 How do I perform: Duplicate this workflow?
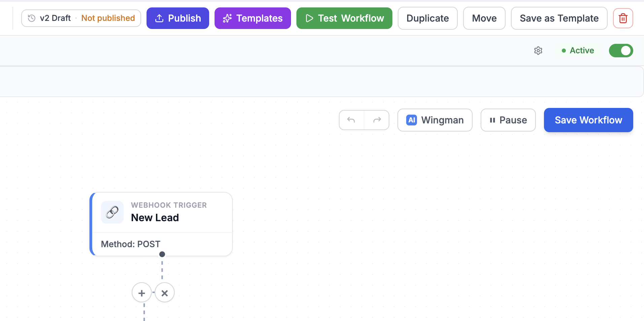click(427, 18)
